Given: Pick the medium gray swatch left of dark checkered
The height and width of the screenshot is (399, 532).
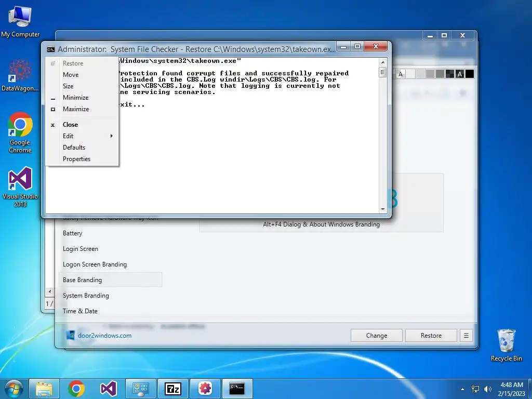Looking at the screenshot, I should (x=440, y=74).
